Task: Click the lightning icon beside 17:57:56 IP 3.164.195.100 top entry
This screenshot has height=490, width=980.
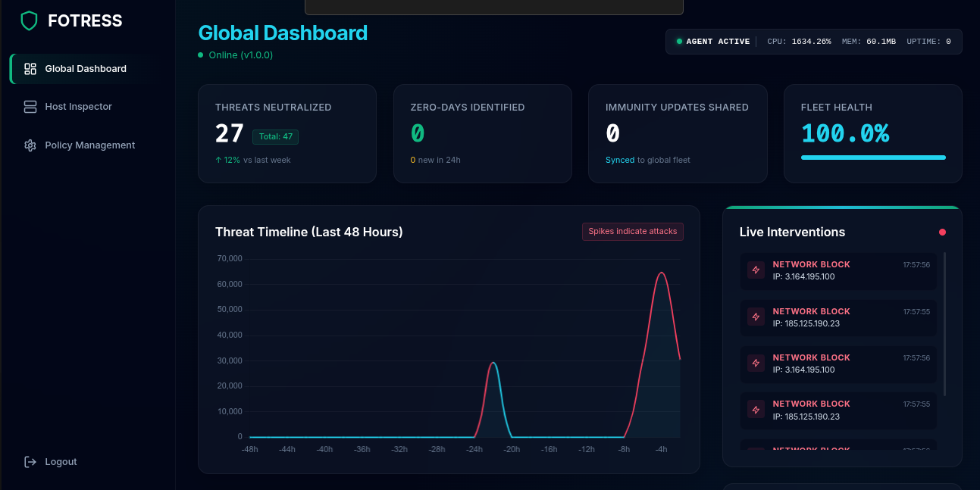Action: [x=756, y=270]
